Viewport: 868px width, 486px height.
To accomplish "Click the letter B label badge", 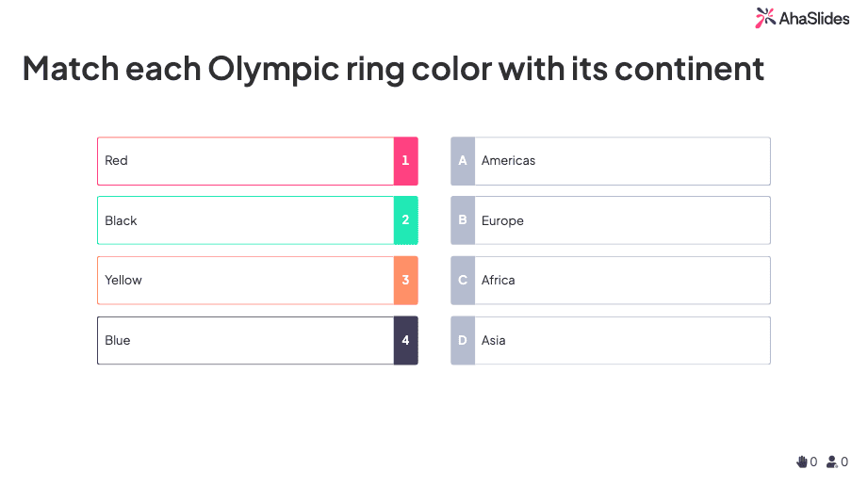I will pyautogui.click(x=463, y=220).
